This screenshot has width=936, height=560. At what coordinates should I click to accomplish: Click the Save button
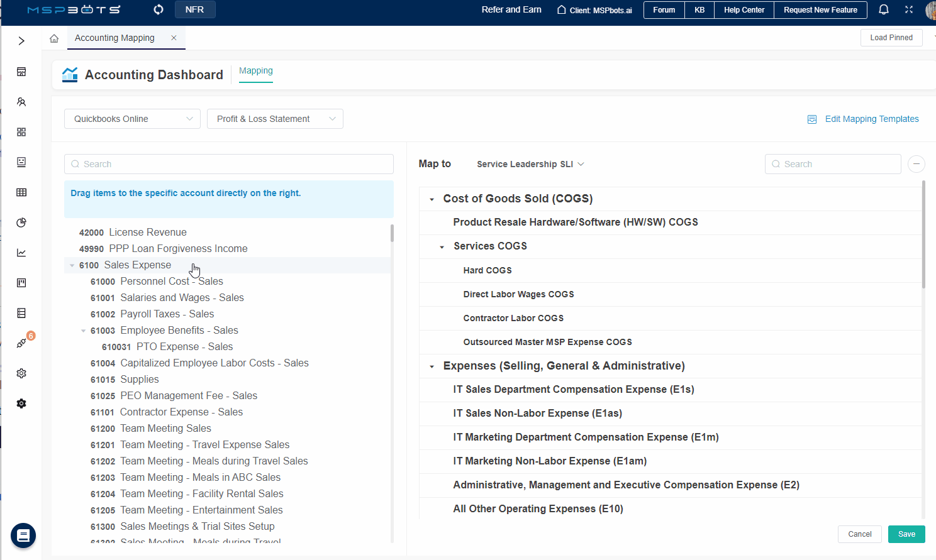pos(906,534)
